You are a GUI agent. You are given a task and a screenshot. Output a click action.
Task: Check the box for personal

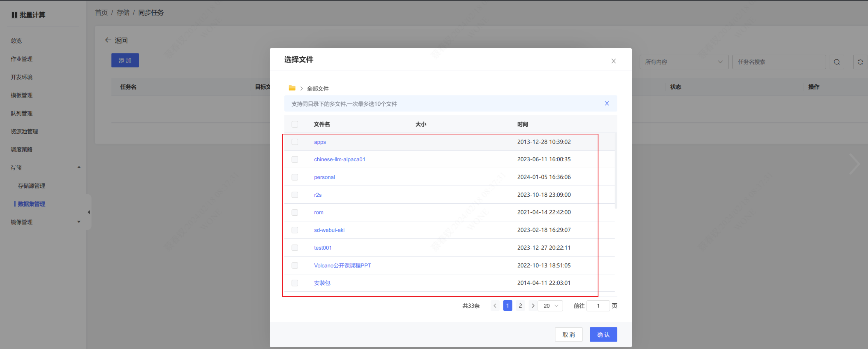pos(295,177)
